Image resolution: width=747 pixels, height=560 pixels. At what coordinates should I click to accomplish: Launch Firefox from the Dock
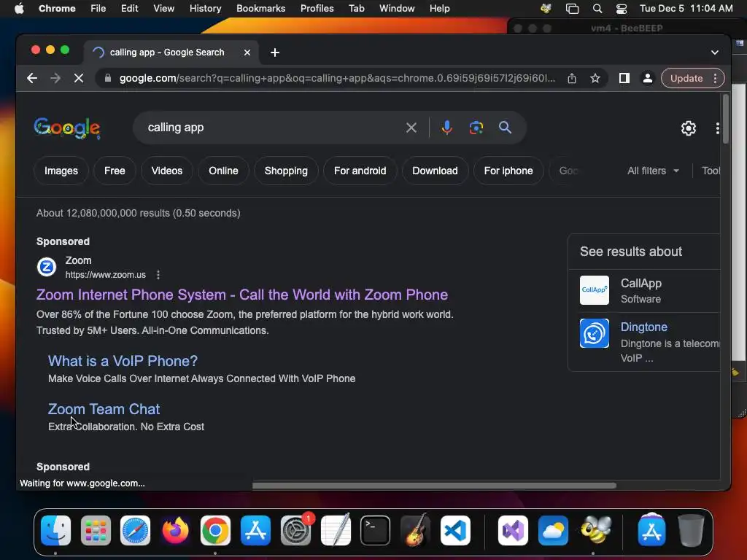[175, 530]
